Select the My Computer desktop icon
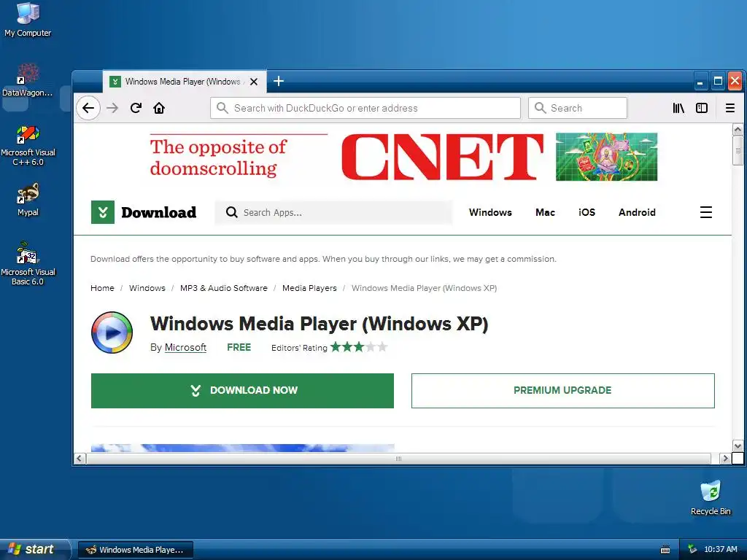 [28, 20]
